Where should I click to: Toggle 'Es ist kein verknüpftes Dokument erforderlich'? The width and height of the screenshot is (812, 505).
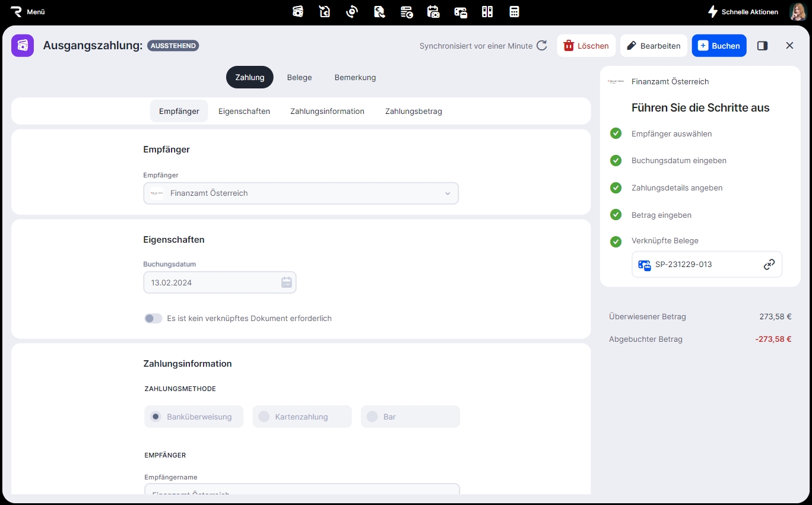click(153, 319)
